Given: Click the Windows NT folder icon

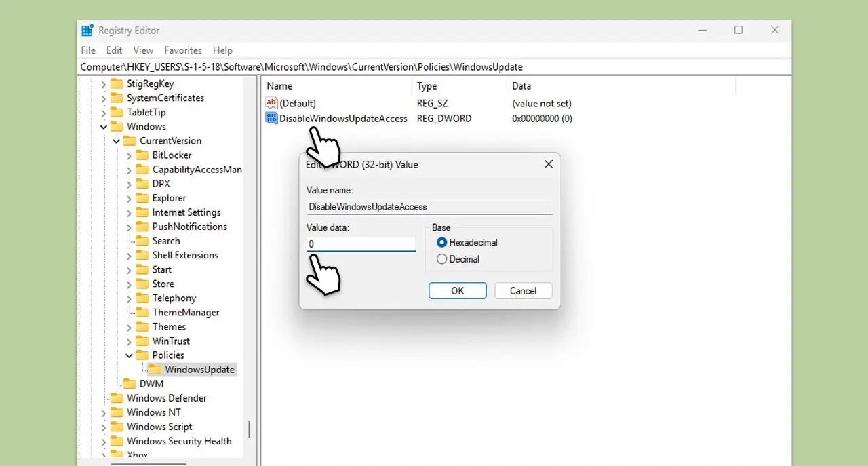Looking at the screenshot, I should click(x=117, y=412).
